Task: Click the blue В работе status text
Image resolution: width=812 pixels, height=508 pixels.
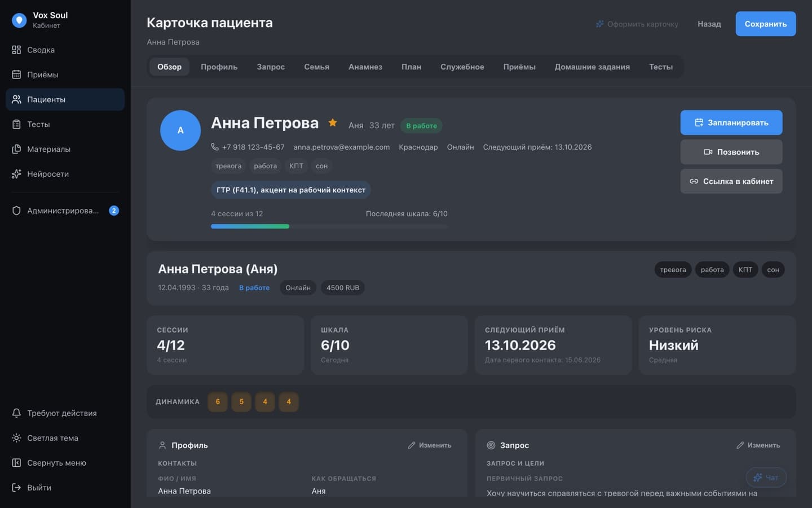Action: click(254, 288)
